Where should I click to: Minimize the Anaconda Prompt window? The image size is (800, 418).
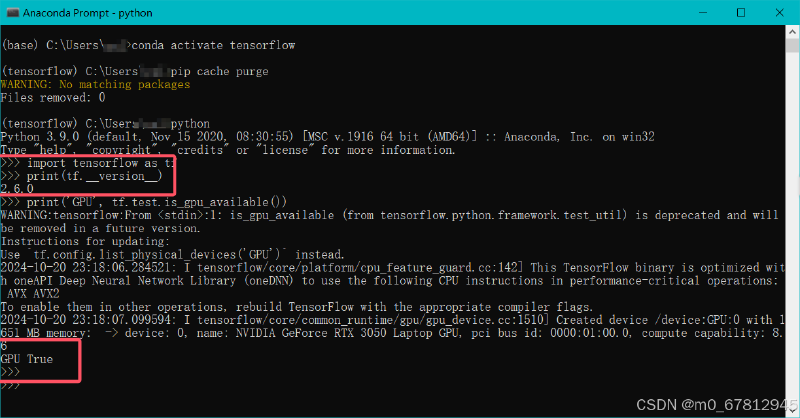(x=703, y=13)
